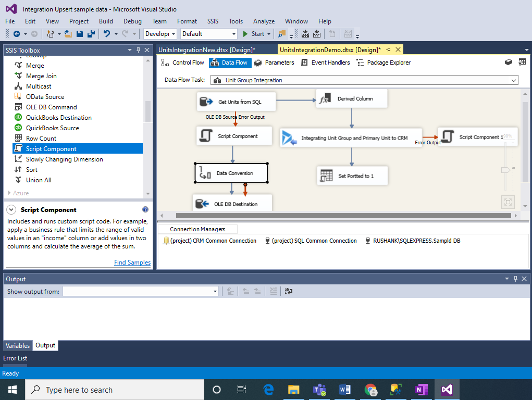
Task: Click the Find Samples link
Action: click(x=132, y=262)
